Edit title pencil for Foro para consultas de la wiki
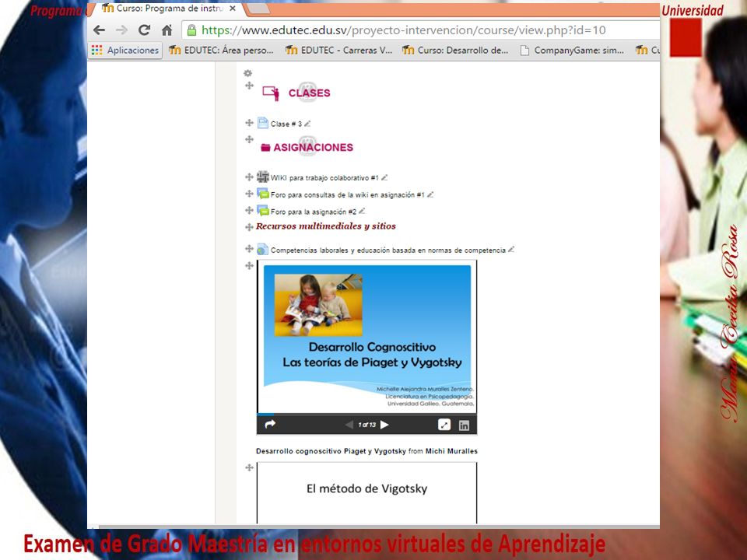This screenshot has height=560, width=747. coord(430,194)
